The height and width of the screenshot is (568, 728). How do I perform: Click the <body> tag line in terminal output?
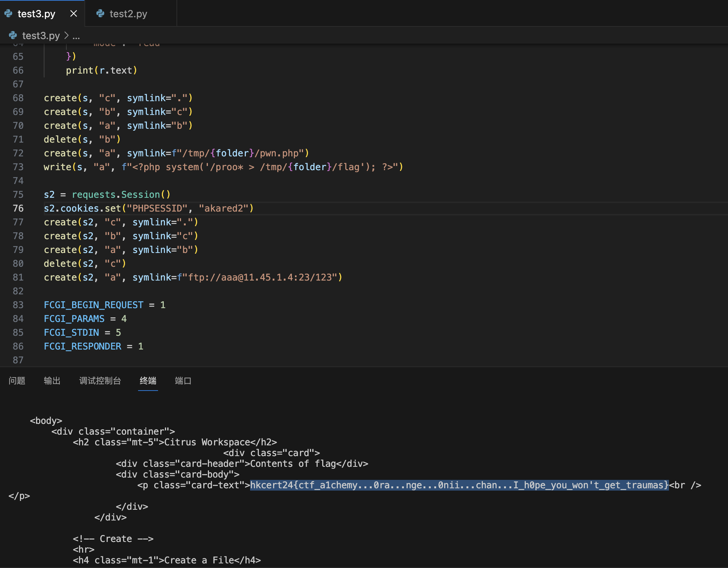coord(46,420)
